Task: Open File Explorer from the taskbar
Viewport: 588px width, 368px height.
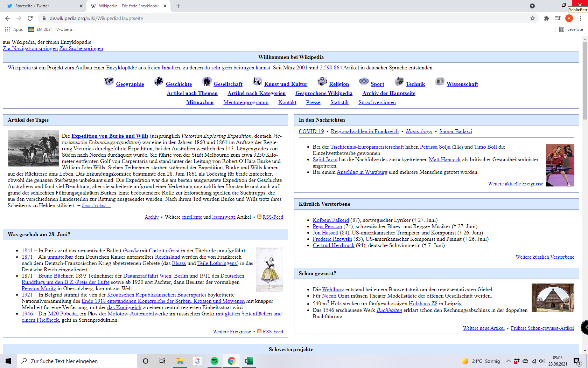Action: point(180,361)
